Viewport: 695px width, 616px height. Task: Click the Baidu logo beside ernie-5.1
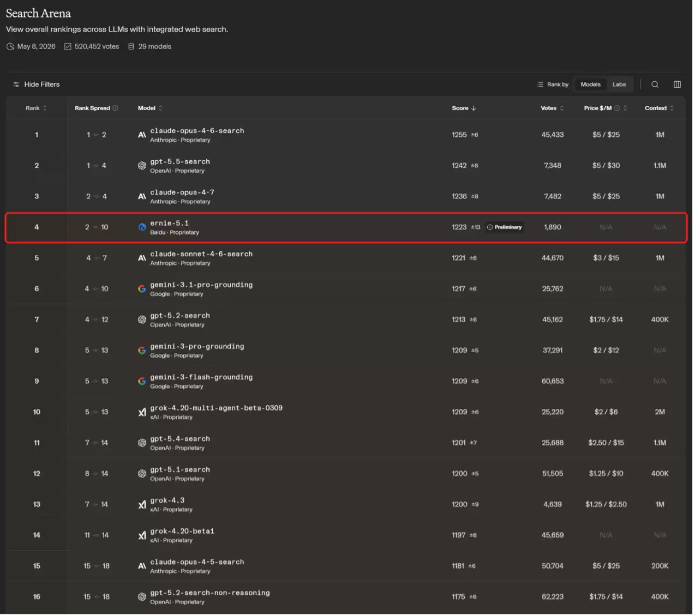click(x=142, y=228)
